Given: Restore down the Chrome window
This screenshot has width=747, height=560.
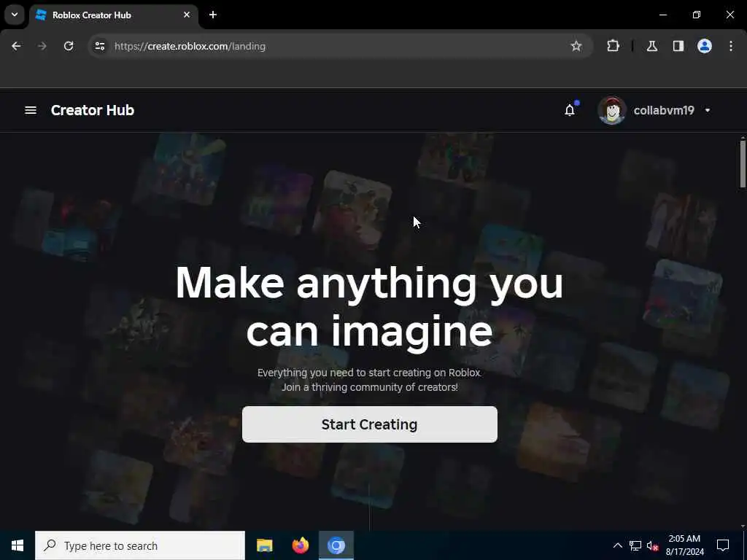Looking at the screenshot, I should point(697,15).
